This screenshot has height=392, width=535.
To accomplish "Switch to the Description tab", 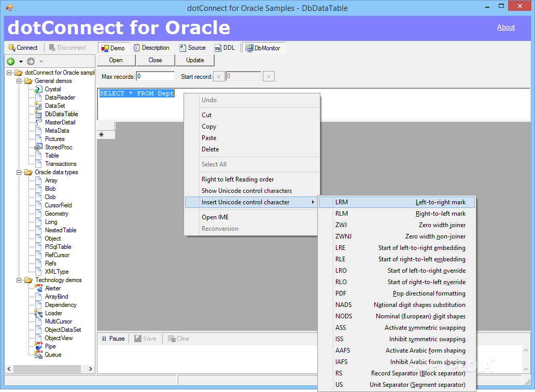I will [x=151, y=48].
